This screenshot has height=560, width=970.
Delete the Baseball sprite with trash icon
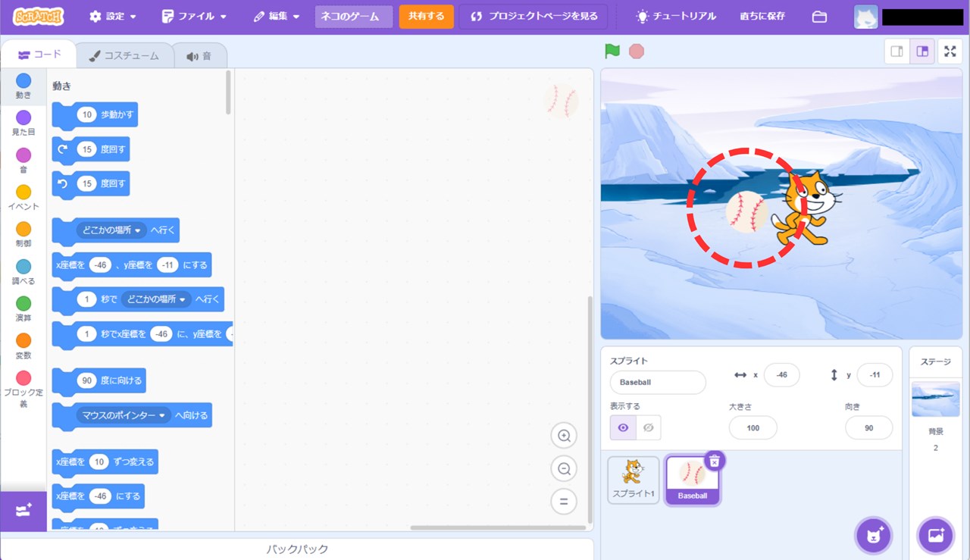pos(715,460)
